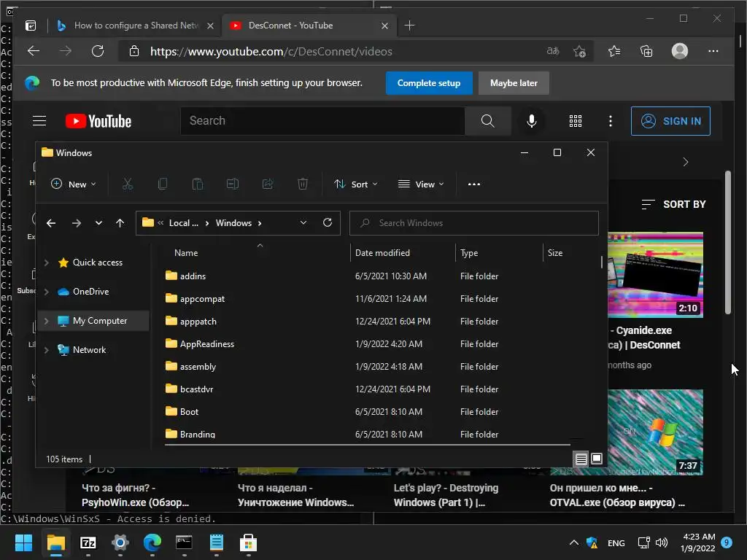Image resolution: width=747 pixels, height=560 pixels.
Task: Open Edge profile avatar
Action: (680, 51)
